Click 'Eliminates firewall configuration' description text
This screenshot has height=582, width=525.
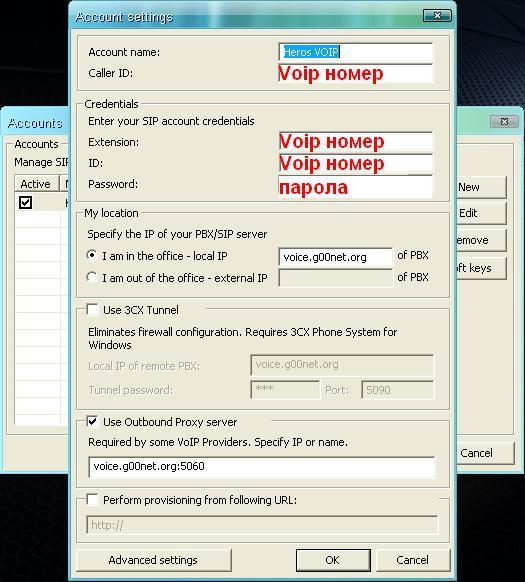pyautogui.click(x=242, y=338)
